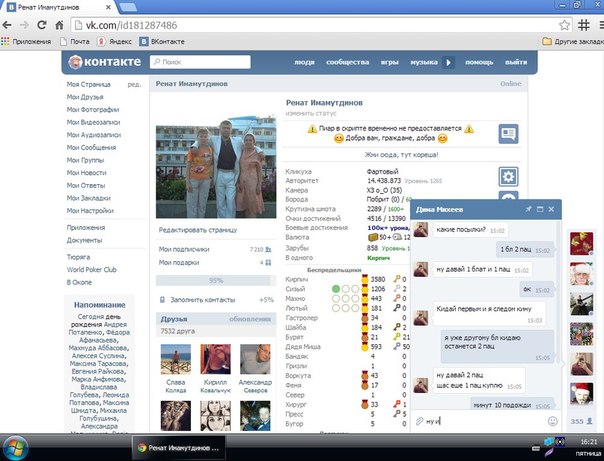
Task: Click first empty circle in Лютый row
Action: click(336, 308)
